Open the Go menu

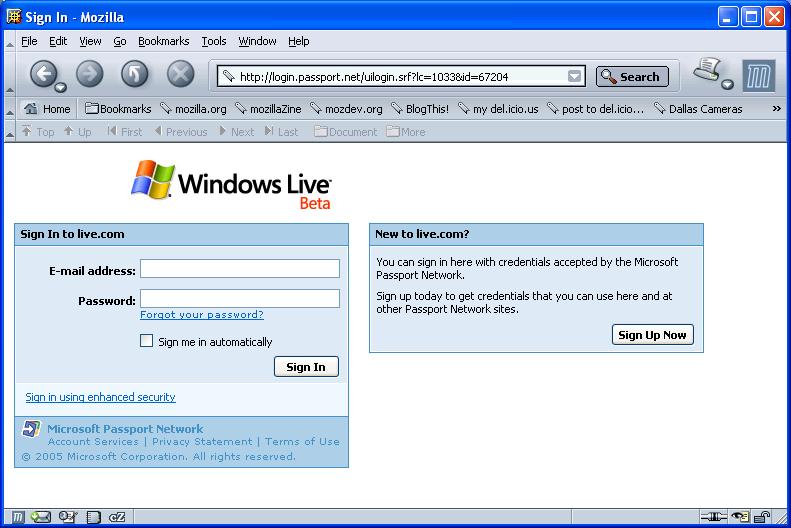(120, 41)
